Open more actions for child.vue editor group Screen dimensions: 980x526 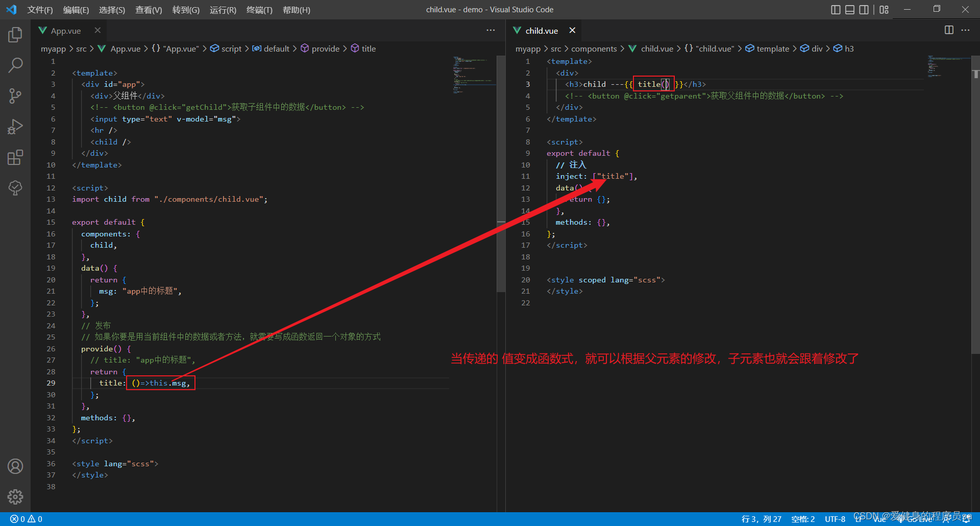tap(965, 30)
